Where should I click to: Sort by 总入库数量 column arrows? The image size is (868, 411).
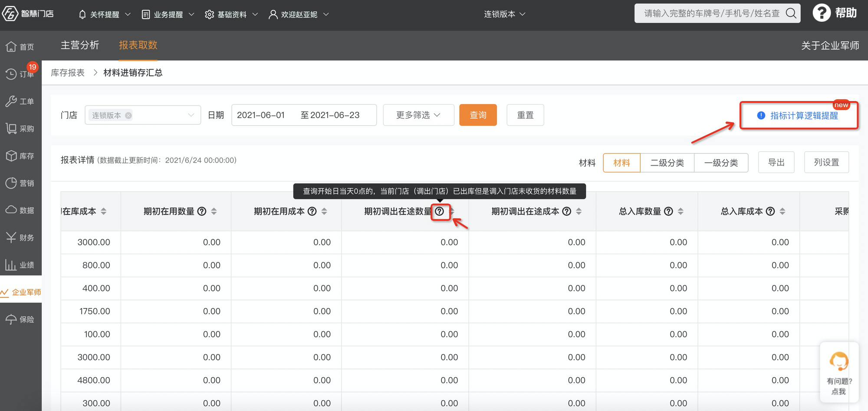pyautogui.click(x=681, y=211)
